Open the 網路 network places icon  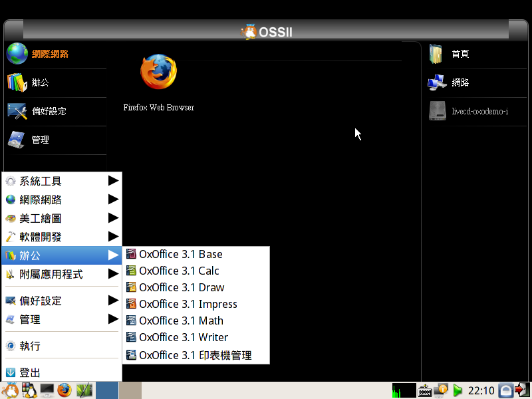(x=460, y=82)
